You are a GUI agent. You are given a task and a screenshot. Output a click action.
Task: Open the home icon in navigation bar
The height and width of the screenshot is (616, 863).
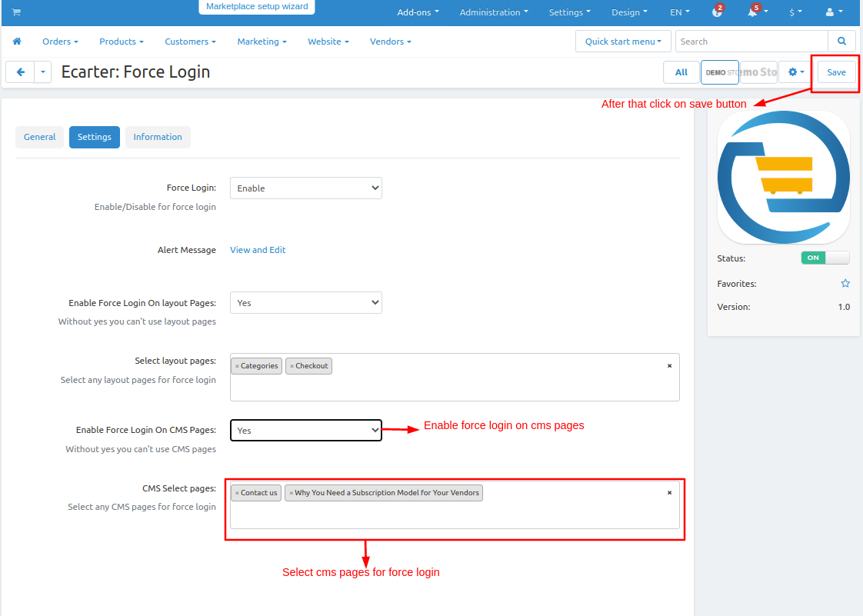(17, 42)
